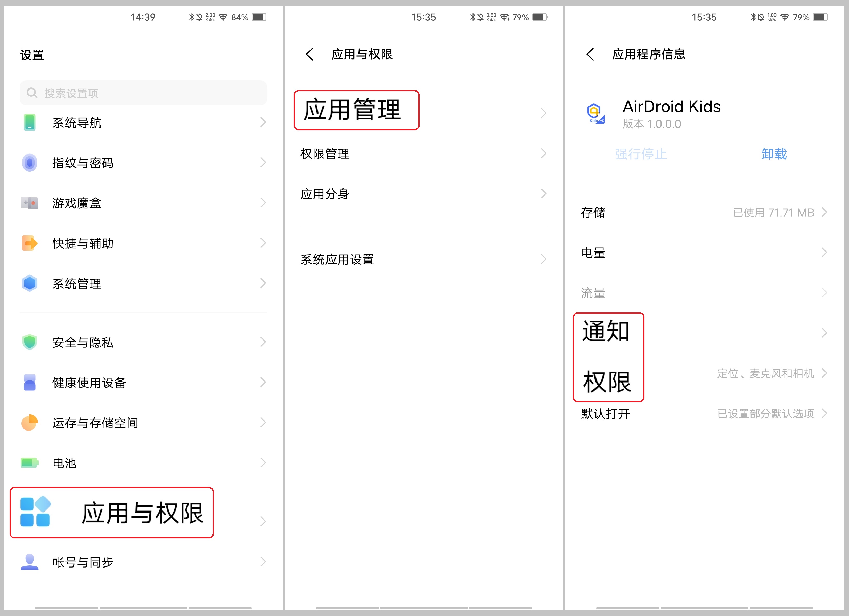Viewport: 849px width, 616px height.
Task: Open 电量 details row
Action: (x=704, y=252)
